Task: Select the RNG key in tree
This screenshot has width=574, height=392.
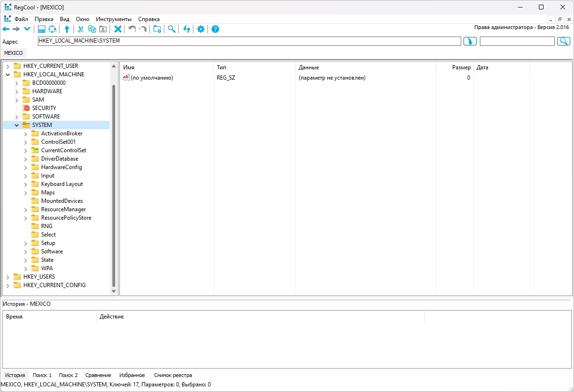Action: point(47,226)
